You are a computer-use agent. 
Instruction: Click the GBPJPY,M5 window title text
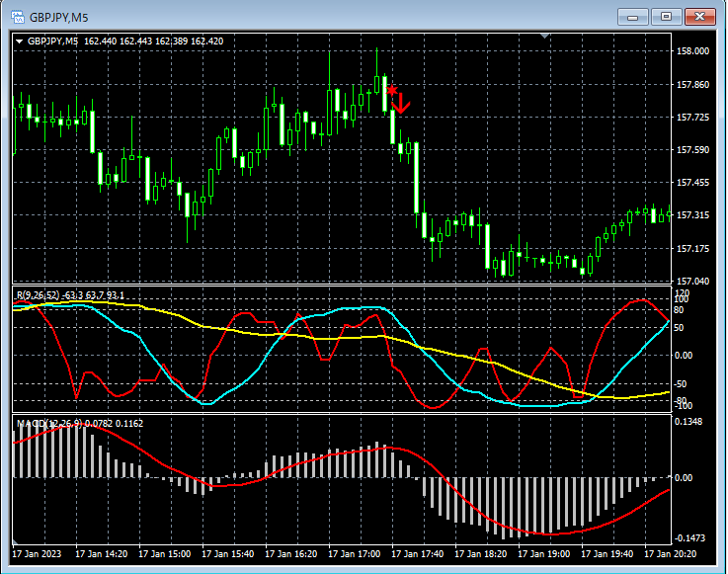(59, 18)
